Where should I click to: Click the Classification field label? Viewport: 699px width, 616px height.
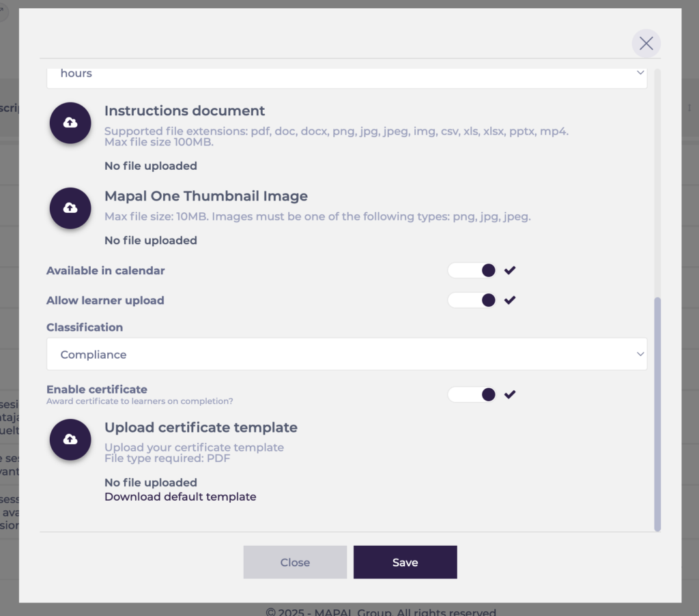pos(85,327)
